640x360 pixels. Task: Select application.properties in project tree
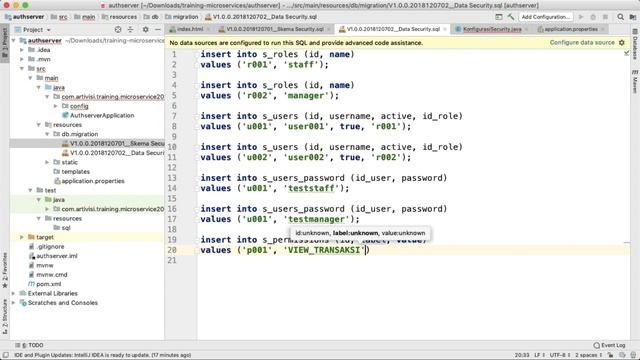pyautogui.click(x=89, y=181)
